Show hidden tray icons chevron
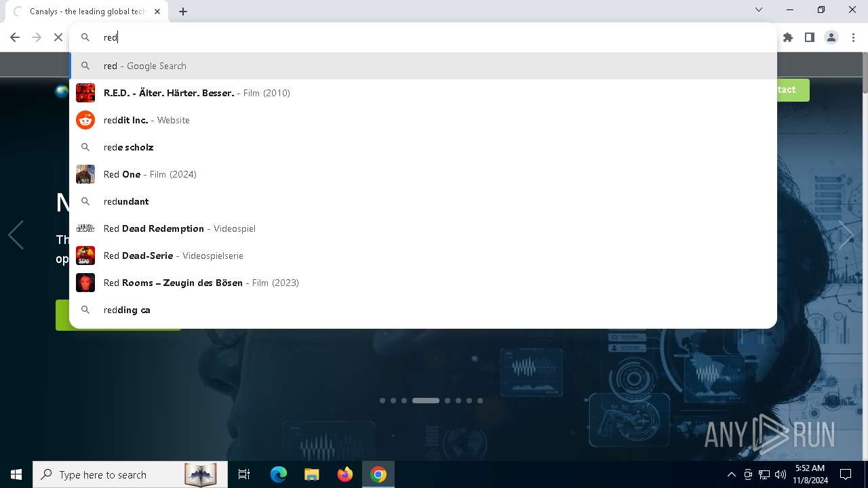The image size is (868, 488). click(731, 474)
